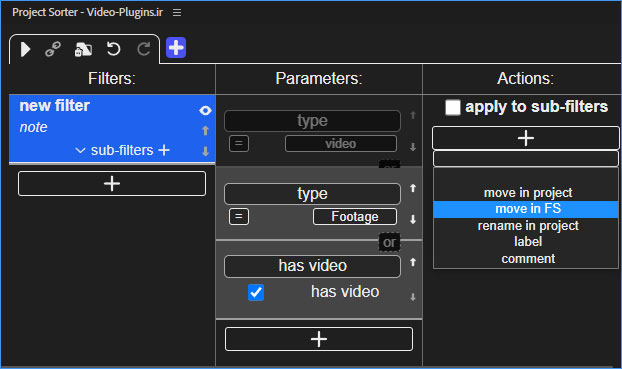Move the has video parameter up

(x=413, y=262)
